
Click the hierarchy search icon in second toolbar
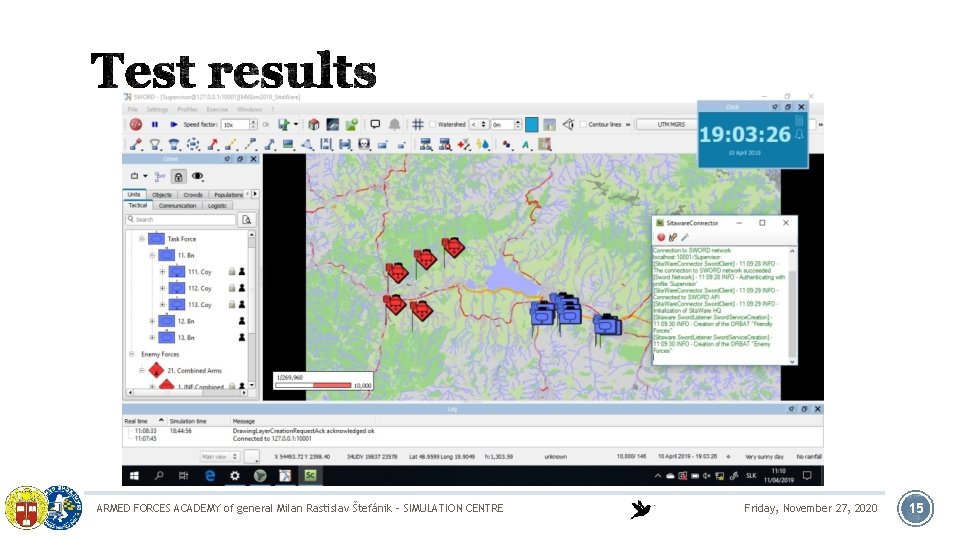tap(445, 144)
